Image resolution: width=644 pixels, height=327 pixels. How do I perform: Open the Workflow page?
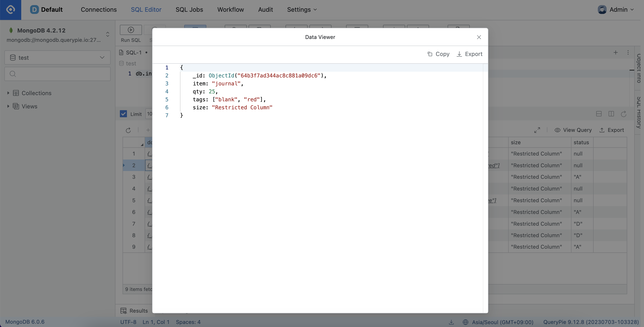tap(230, 10)
